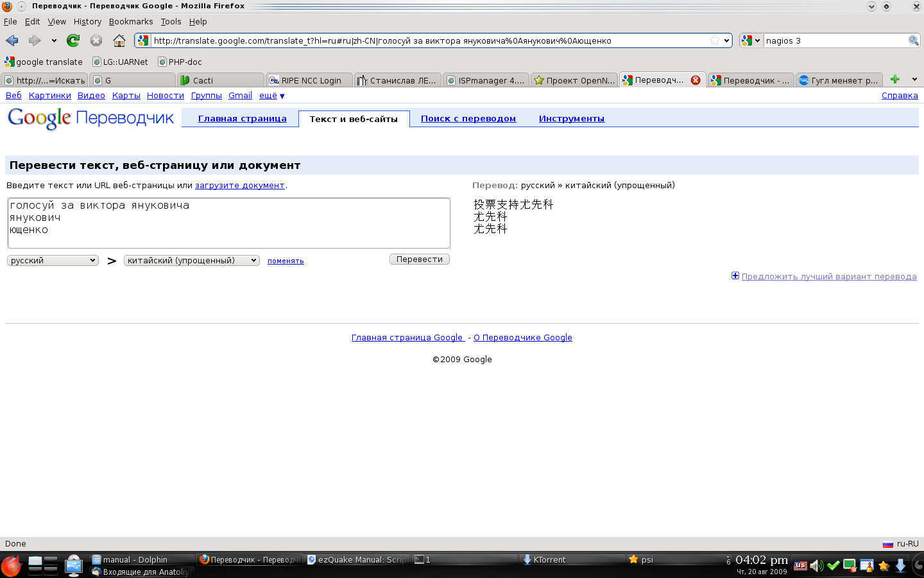Click the virtual desktop pager in the panel

(x=43, y=565)
